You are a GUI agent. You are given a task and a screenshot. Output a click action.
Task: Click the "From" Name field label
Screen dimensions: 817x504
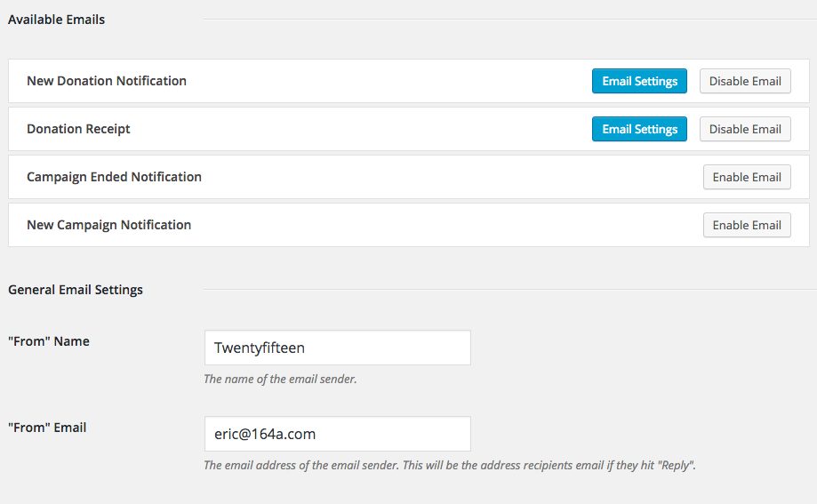tap(49, 341)
